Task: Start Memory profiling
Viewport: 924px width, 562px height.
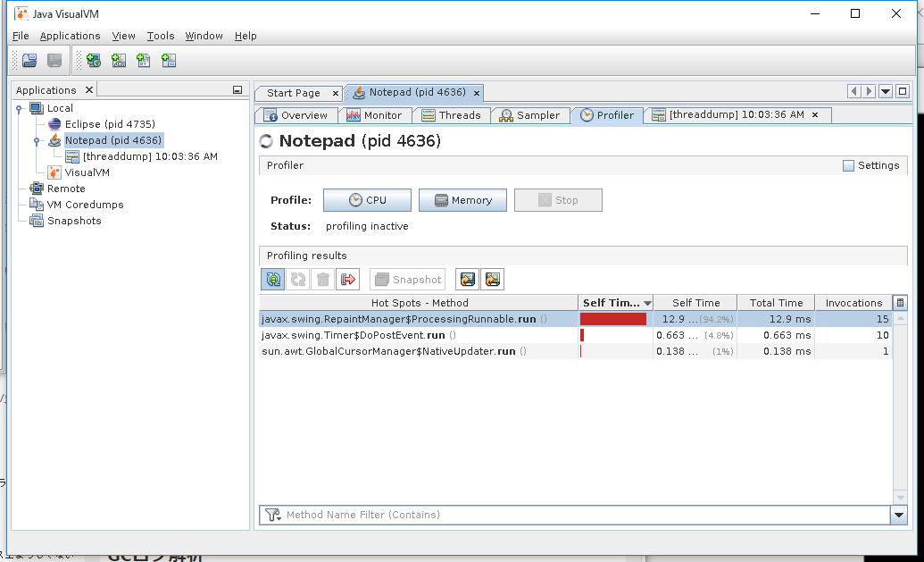Action: tap(462, 200)
